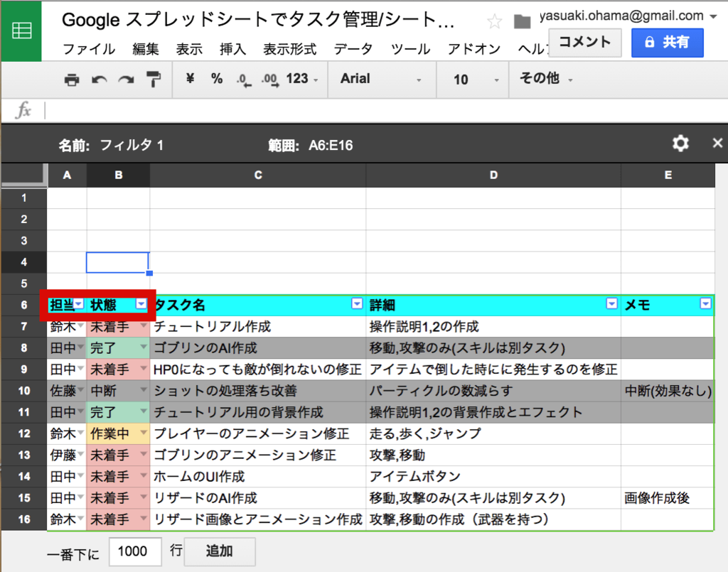Open filter dropdown on タスク名 column

click(x=357, y=303)
